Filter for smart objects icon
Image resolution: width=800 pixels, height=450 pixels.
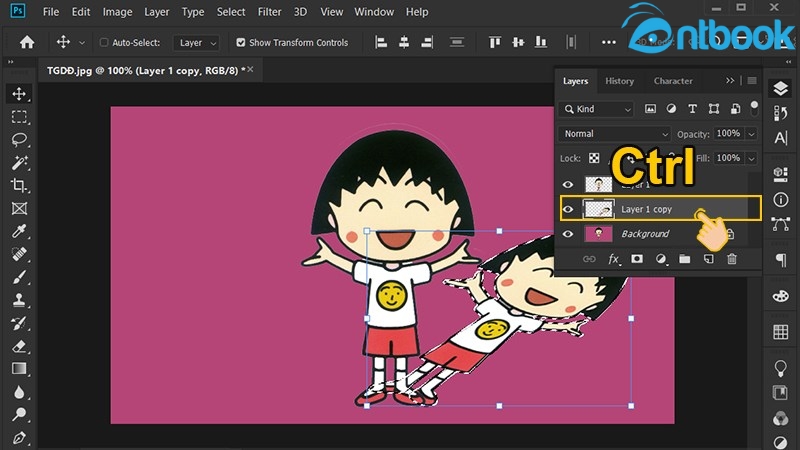point(735,109)
